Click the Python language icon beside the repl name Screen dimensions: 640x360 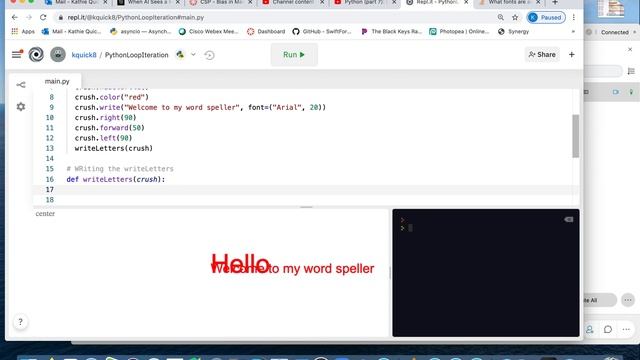tap(180, 54)
